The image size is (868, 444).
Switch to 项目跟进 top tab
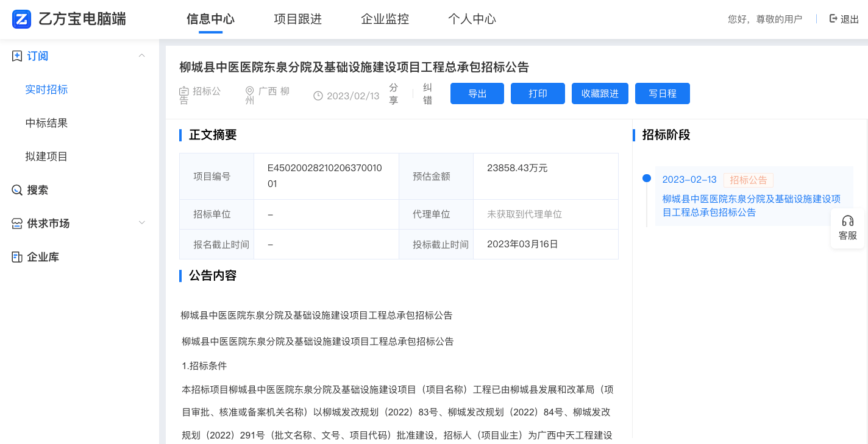point(297,19)
